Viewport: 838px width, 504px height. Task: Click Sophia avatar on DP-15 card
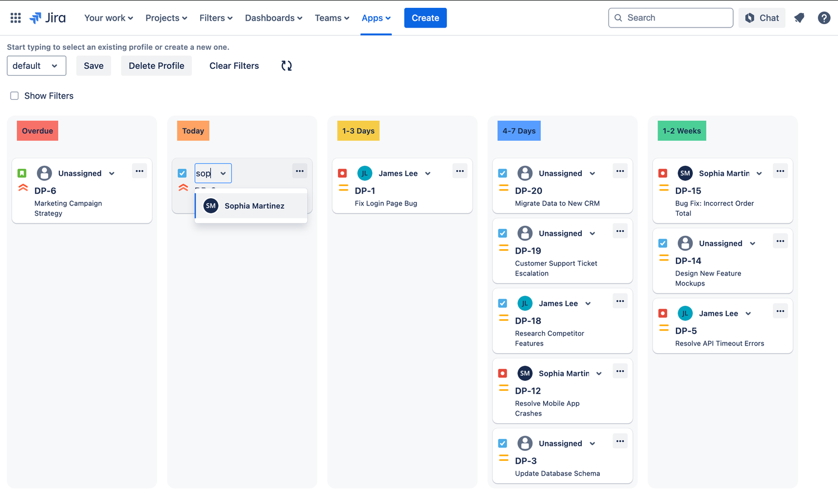685,174
